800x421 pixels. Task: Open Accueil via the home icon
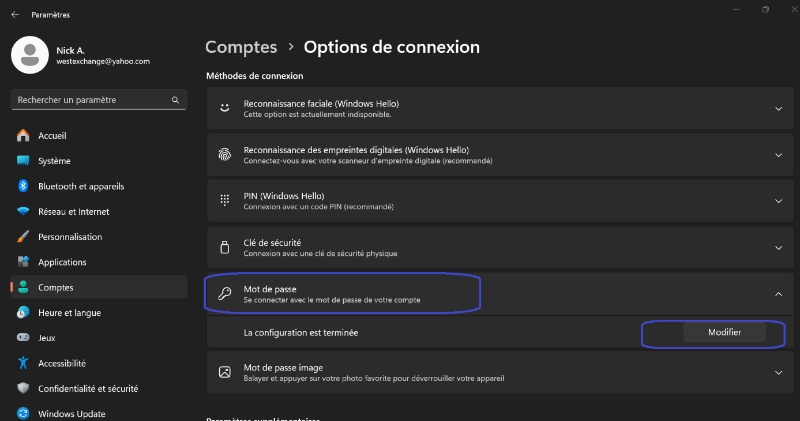(x=23, y=135)
